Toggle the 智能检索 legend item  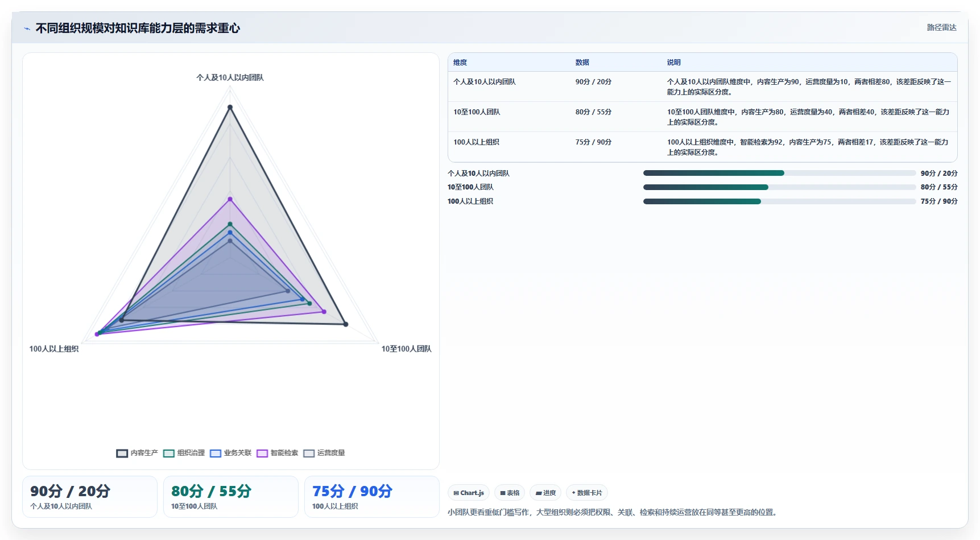(277, 453)
